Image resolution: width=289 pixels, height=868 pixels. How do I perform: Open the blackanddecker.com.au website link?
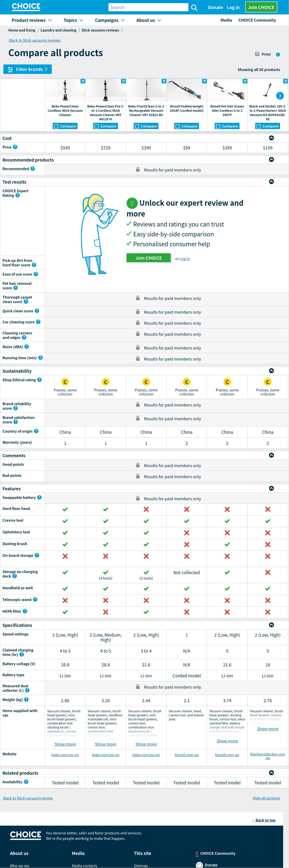[x=267, y=756]
